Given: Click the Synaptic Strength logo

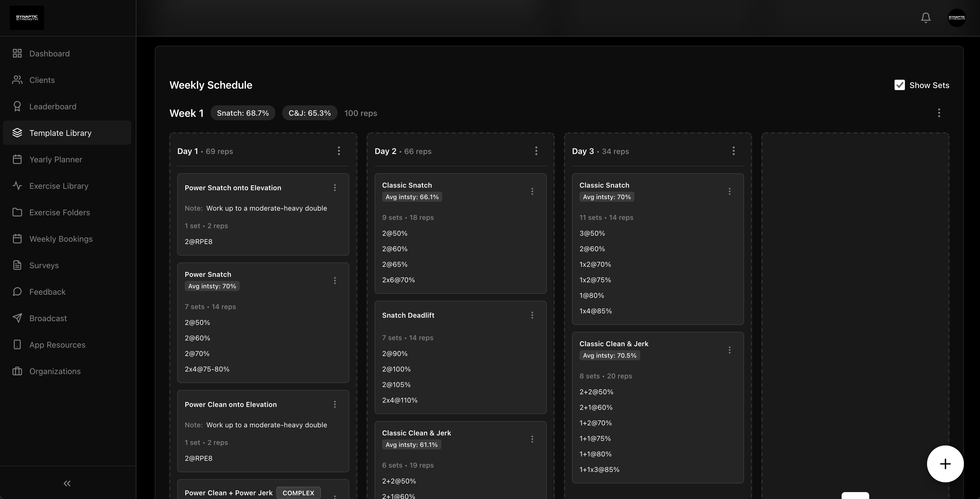Looking at the screenshot, I should (27, 18).
